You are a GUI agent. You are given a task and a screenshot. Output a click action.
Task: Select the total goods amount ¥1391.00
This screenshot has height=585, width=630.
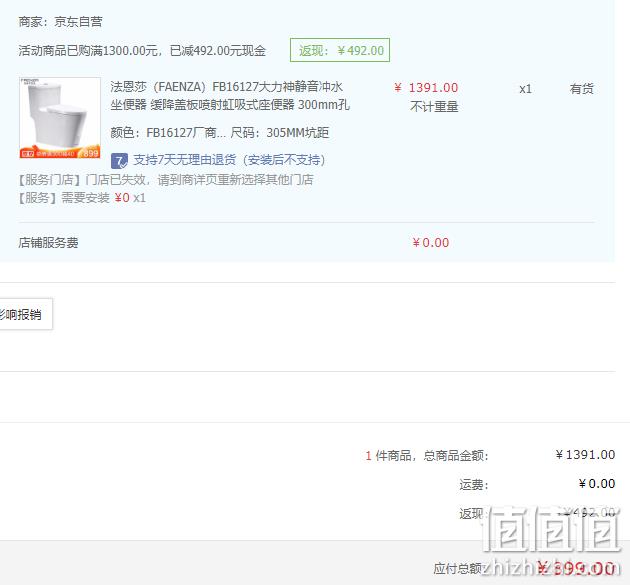point(585,455)
